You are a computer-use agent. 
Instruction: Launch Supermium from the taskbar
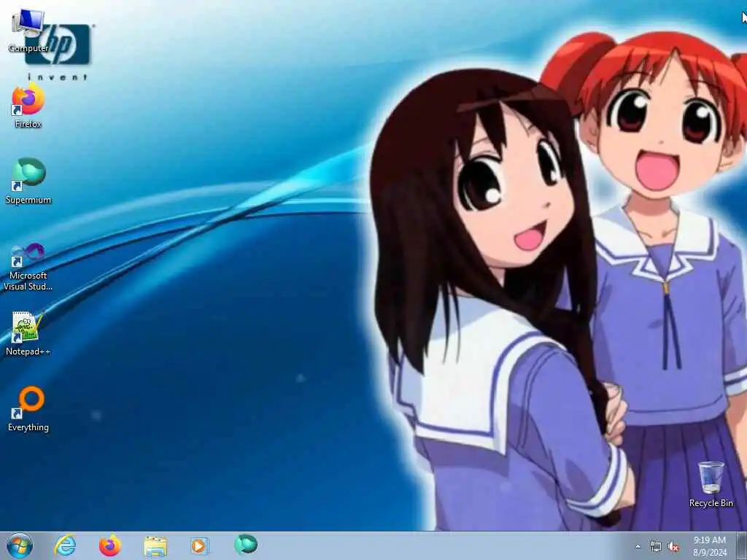click(246, 544)
